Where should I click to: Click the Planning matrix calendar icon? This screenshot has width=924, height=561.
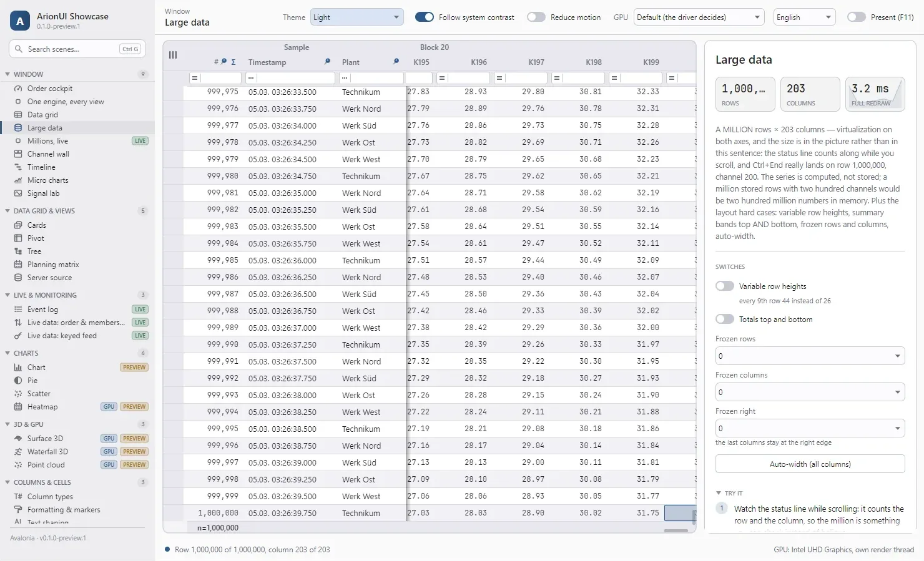18,265
